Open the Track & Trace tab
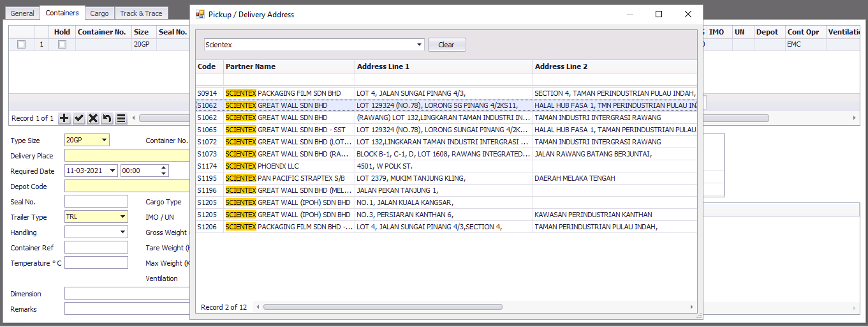 tap(141, 13)
